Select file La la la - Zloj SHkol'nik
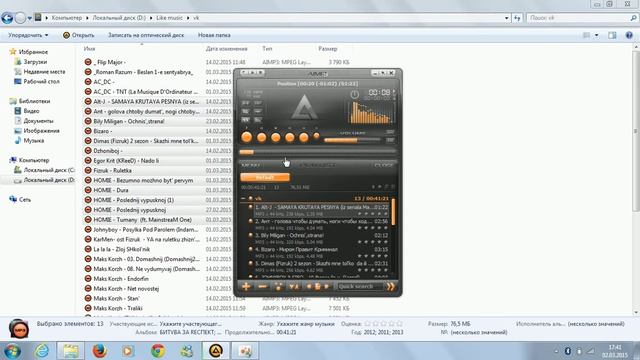 coord(117,249)
